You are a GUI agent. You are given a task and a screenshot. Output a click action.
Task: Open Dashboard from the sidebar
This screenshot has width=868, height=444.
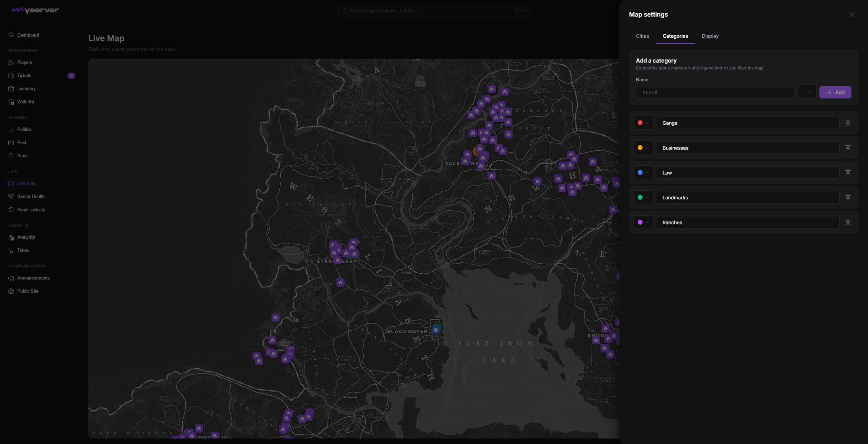click(x=41, y=35)
